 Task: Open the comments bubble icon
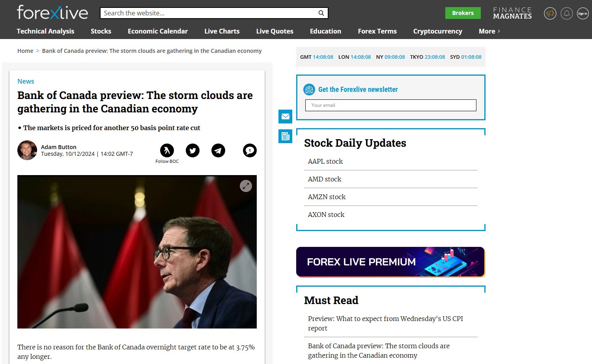250,151
